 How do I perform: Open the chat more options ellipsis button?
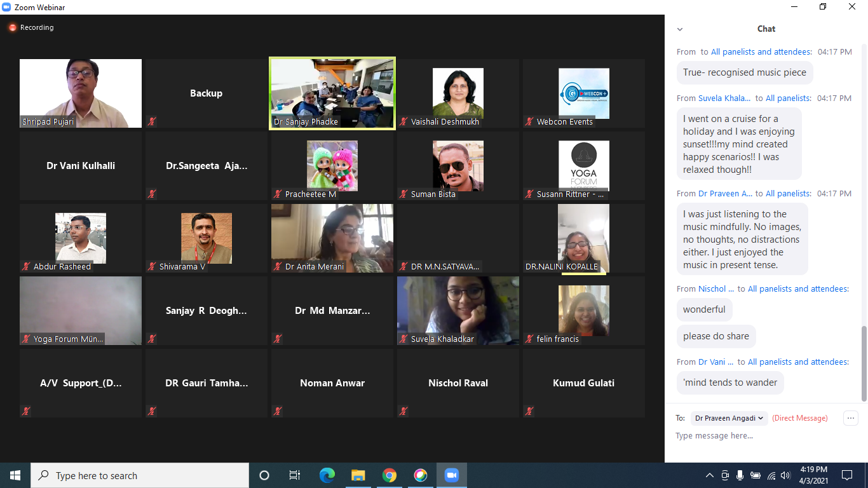pos(850,418)
